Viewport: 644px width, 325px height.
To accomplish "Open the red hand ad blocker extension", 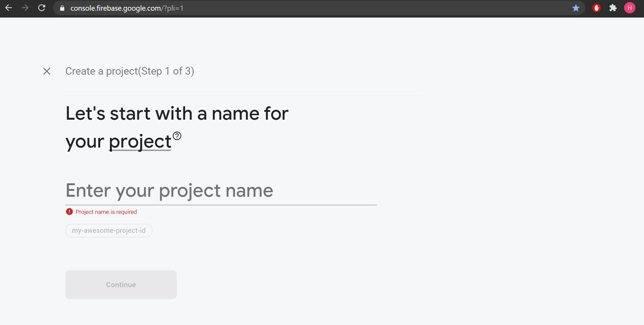I will [x=597, y=8].
